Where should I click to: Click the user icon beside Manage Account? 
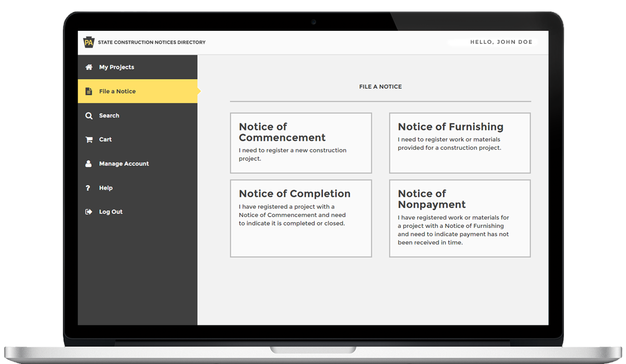89,164
